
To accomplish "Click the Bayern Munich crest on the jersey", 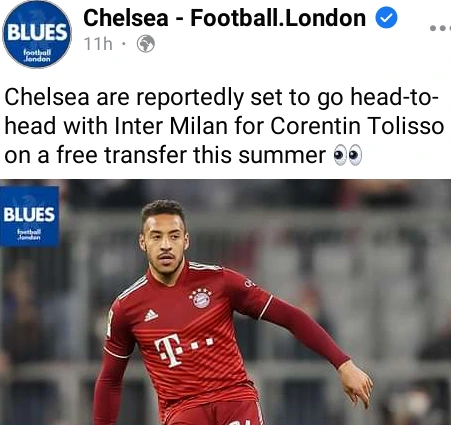I will coord(200,298).
